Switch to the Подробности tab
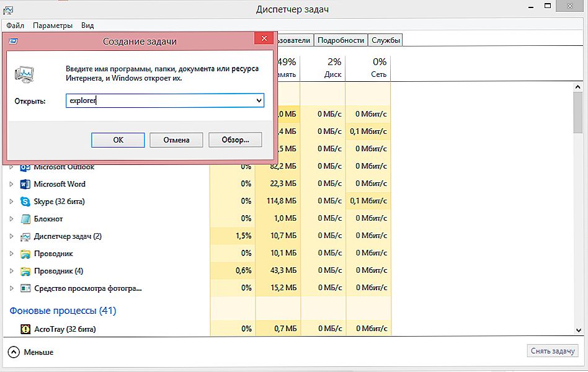Image resolution: width=588 pixels, height=372 pixels. [341, 40]
